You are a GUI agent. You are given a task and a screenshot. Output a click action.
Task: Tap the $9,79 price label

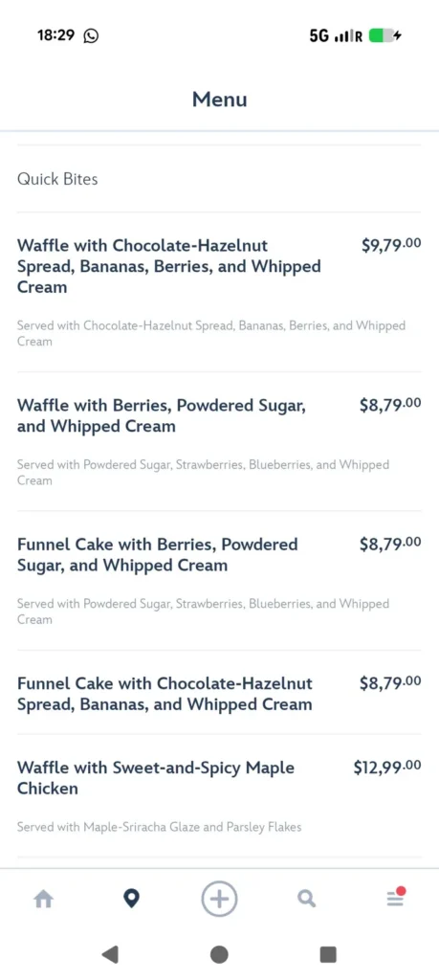(391, 244)
